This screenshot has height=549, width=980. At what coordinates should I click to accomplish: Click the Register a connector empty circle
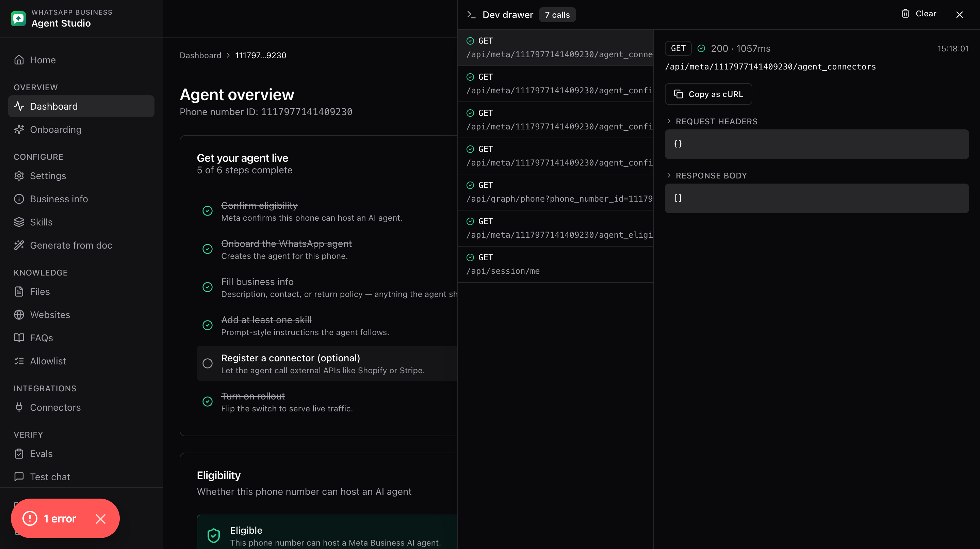(208, 364)
